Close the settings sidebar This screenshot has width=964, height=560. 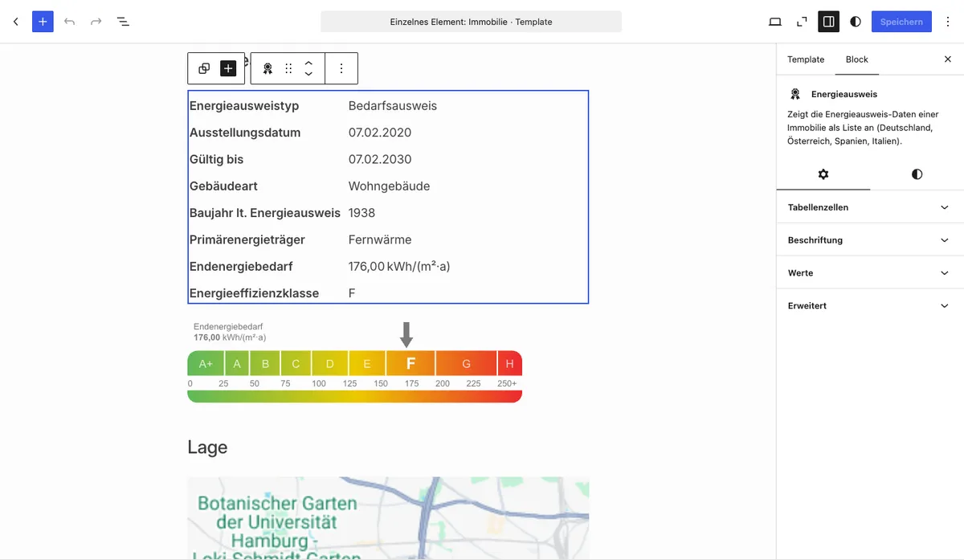coord(947,59)
